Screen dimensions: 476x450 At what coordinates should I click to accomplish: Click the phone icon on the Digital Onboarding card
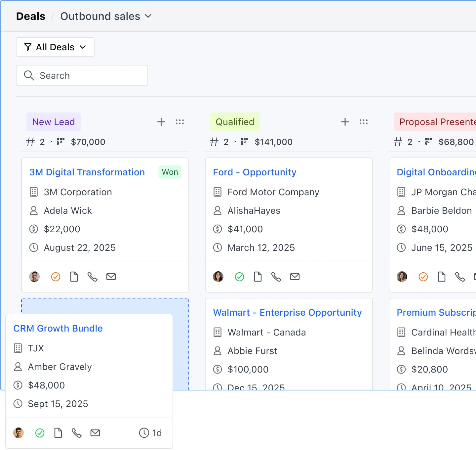(460, 277)
